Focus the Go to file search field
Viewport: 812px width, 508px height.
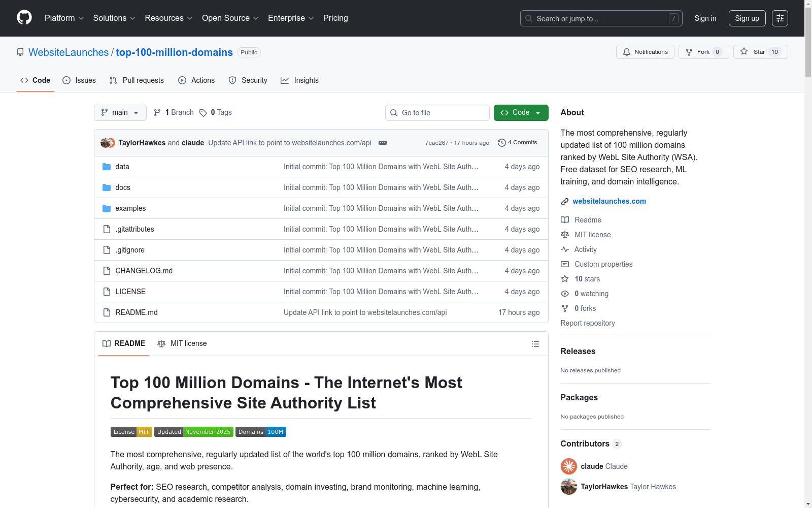point(437,113)
